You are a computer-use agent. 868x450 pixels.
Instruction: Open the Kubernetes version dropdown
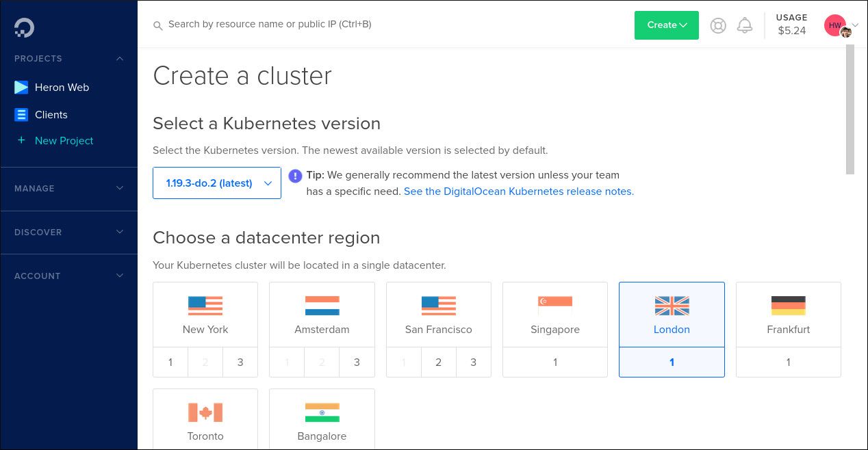click(216, 183)
